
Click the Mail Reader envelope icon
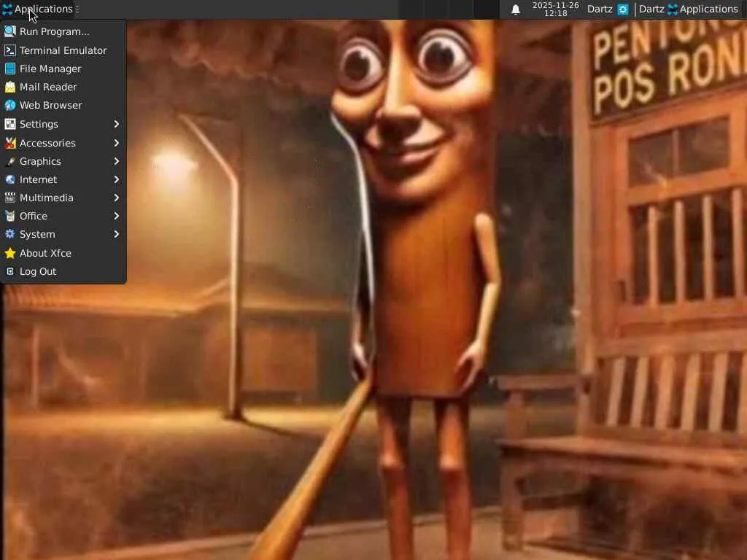click(10, 87)
